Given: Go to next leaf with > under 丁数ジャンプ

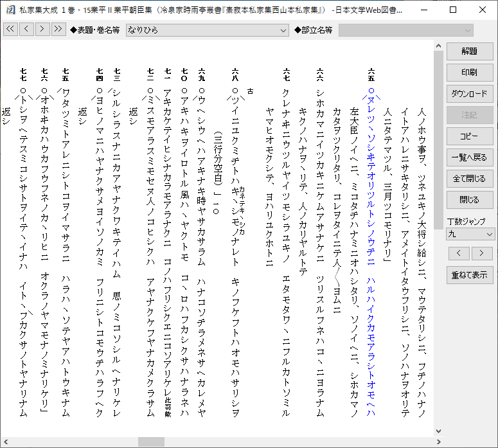Looking at the screenshot, I should click(x=482, y=253).
